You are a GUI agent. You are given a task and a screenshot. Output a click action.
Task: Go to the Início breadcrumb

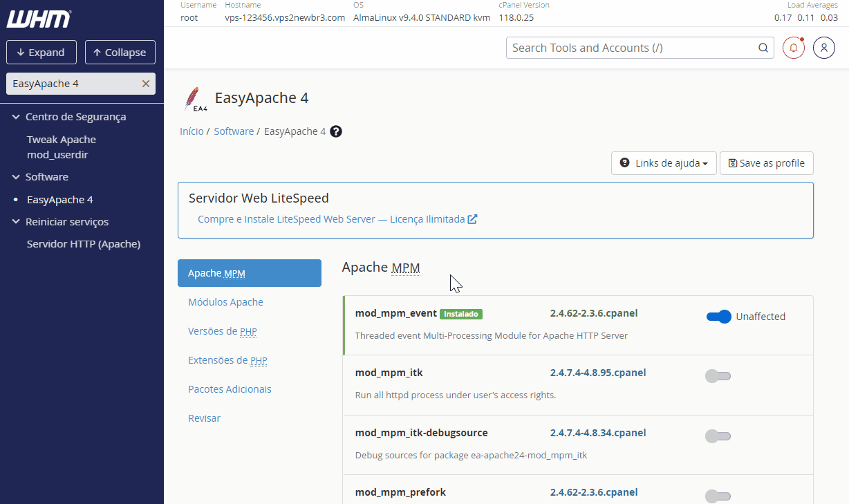[192, 131]
